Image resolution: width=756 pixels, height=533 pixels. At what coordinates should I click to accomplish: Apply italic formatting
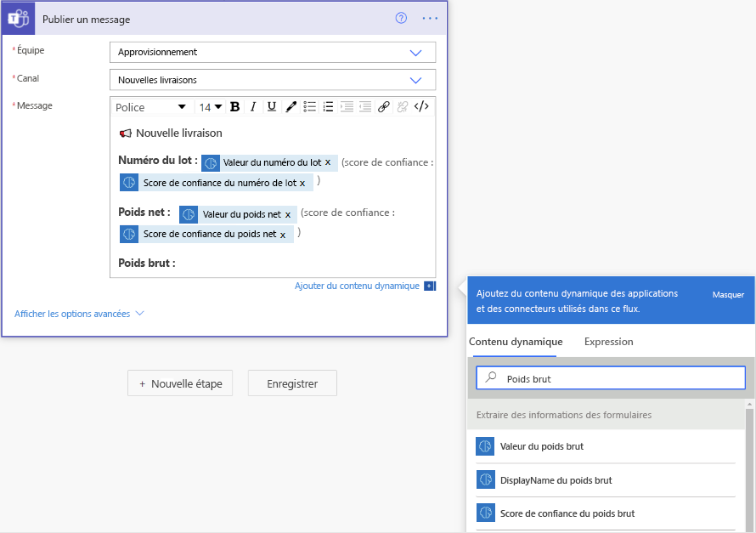pos(251,106)
